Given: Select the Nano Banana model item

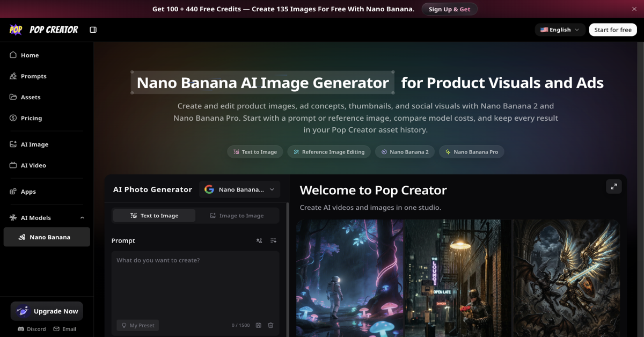Looking at the screenshot, I should (x=47, y=237).
